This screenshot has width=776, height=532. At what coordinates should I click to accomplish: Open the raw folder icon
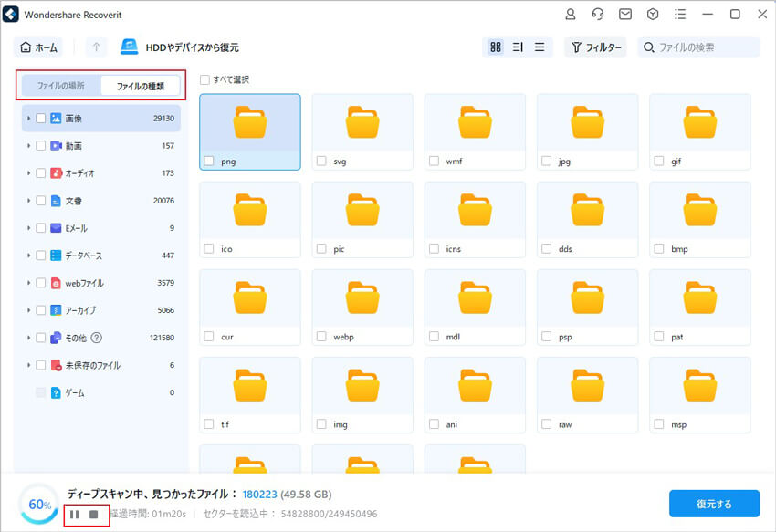587,385
